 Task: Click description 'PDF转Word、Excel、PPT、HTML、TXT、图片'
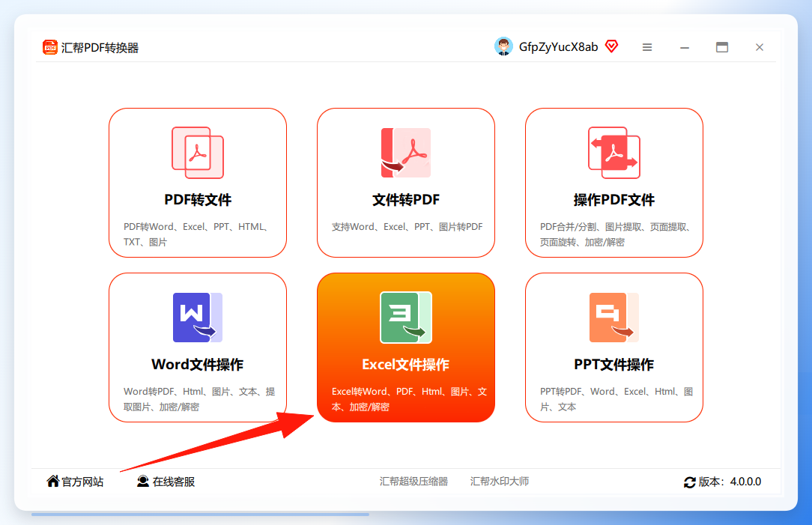pos(197,234)
